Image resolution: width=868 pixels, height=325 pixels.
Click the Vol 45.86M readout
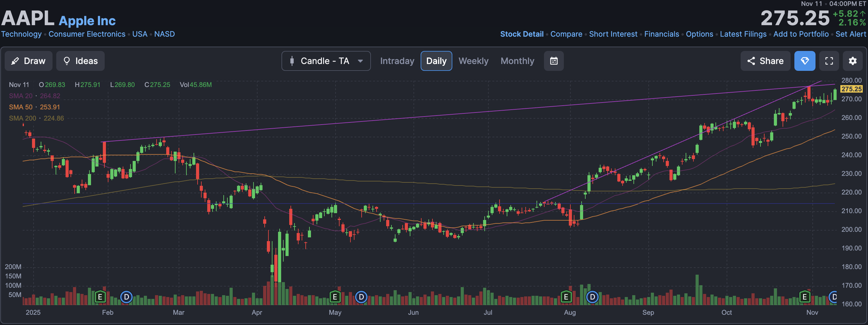(x=196, y=85)
